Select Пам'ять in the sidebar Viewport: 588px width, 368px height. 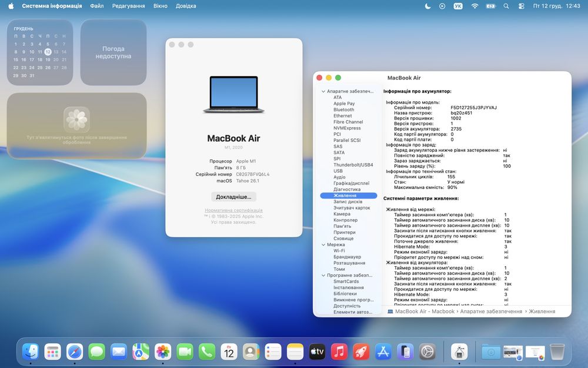click(342, 226)
